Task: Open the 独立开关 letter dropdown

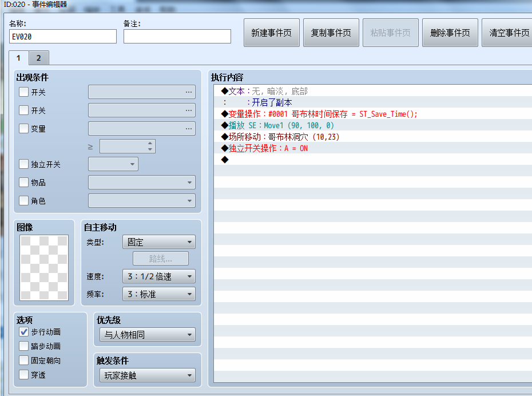Action: [113, 164]
